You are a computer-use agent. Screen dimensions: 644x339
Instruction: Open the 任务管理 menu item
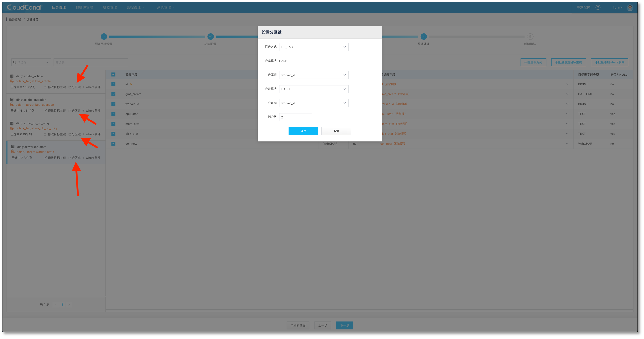tap(59, 8)
